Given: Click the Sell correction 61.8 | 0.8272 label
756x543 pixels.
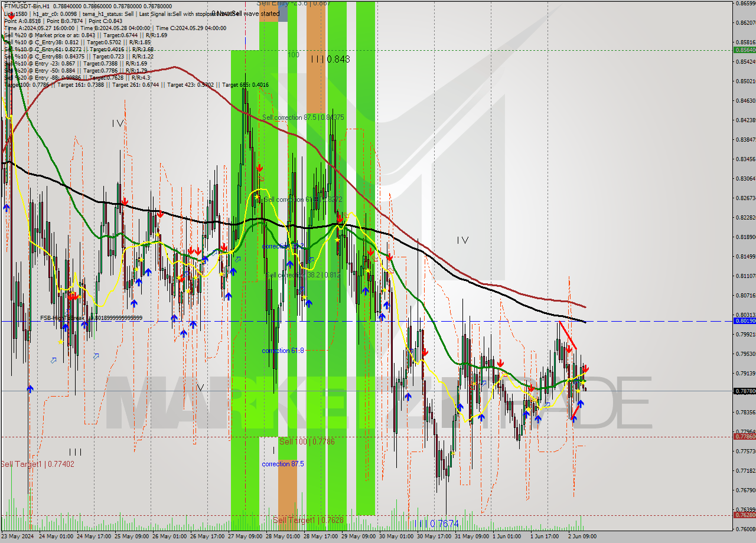Looking at the screenshot, I should point(303,199).
